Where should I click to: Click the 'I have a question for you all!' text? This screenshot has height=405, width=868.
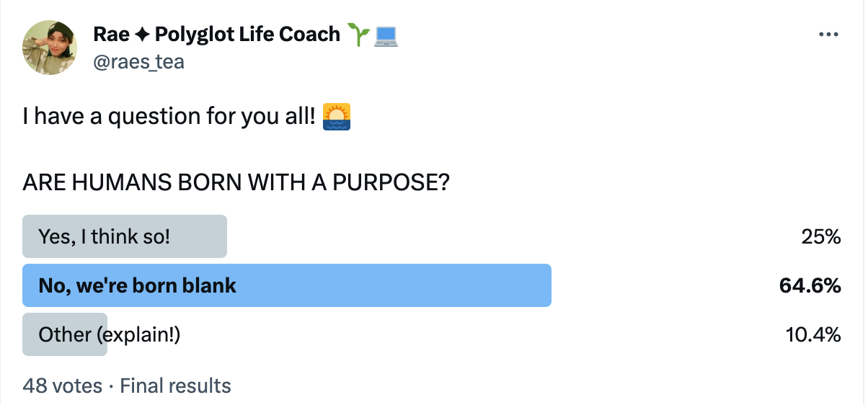(169, 116)
